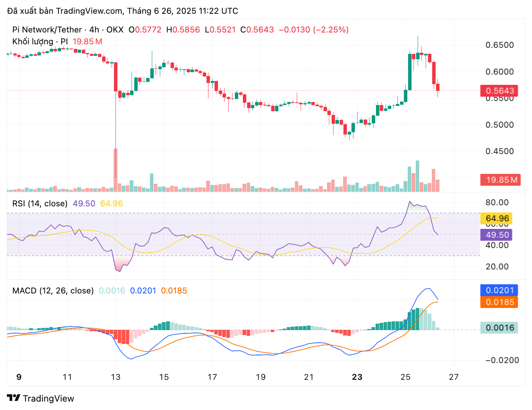
Task: Click the TradingView logo icon
Action: click(13, 398)
